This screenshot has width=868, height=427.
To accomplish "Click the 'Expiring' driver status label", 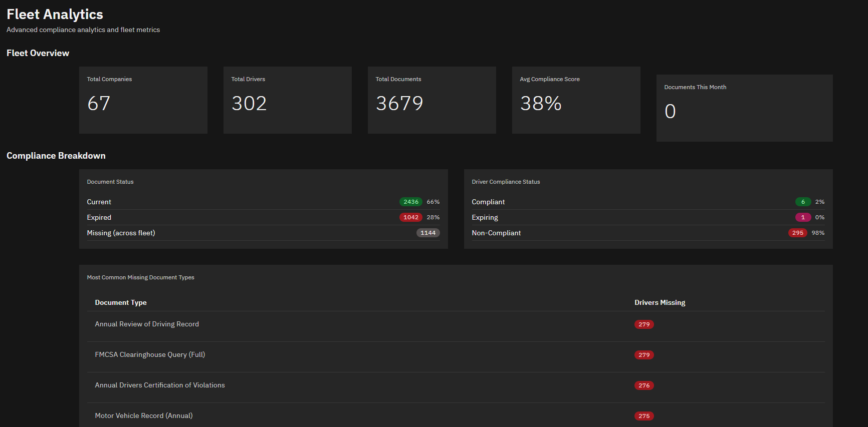I will coord(485,217).
